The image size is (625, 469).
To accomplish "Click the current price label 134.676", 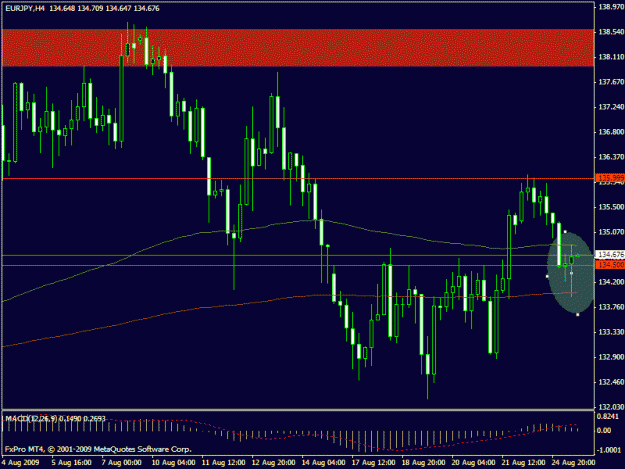I will click(610, 254).
